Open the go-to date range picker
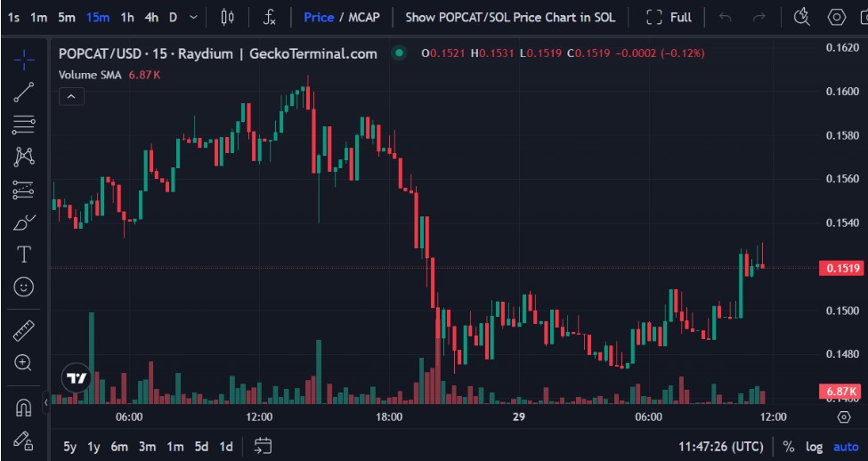The width and height of the screenshot is (868, 461). [x=263, y=446]
